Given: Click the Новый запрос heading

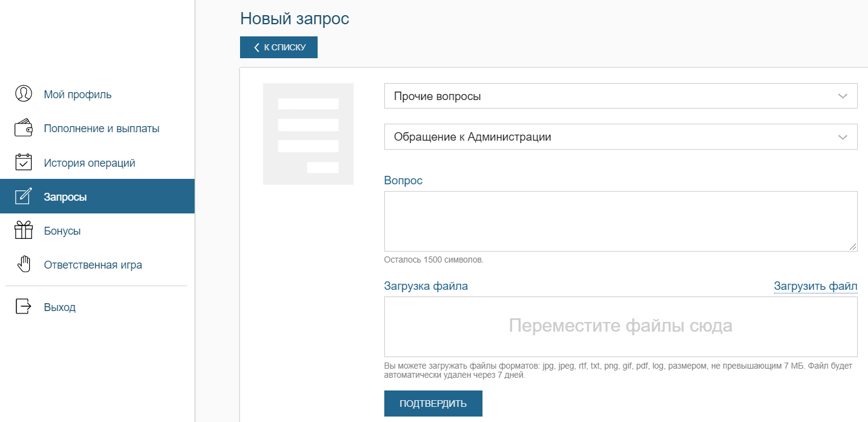Looking at the screenshot, I should click(295, 18).
